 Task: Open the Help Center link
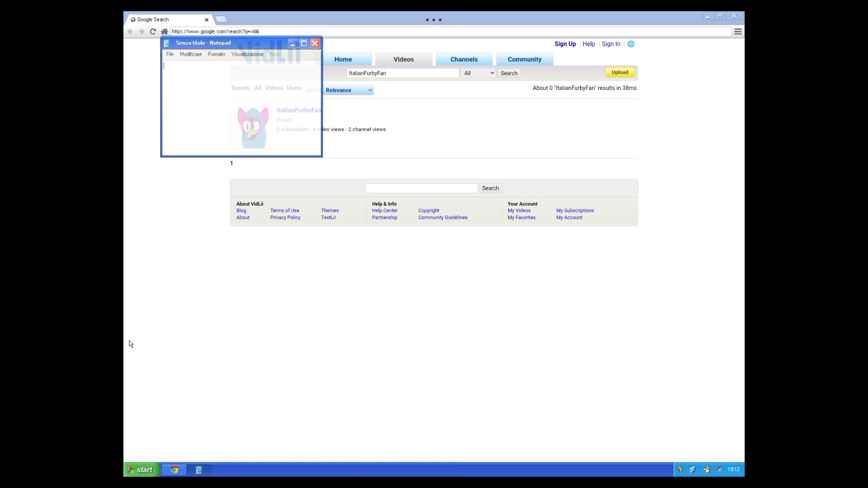(x=385, y=211)
